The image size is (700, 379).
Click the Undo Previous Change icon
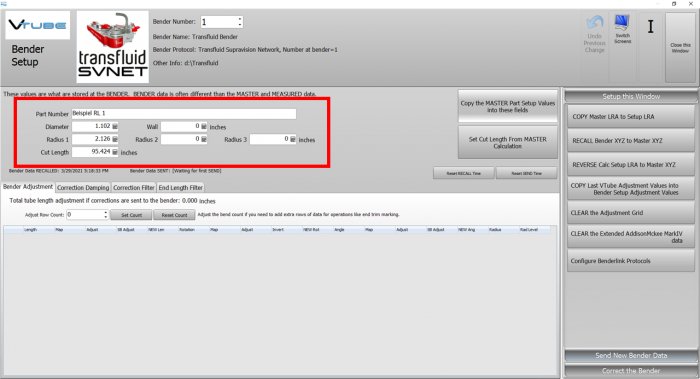click(594, 22)
